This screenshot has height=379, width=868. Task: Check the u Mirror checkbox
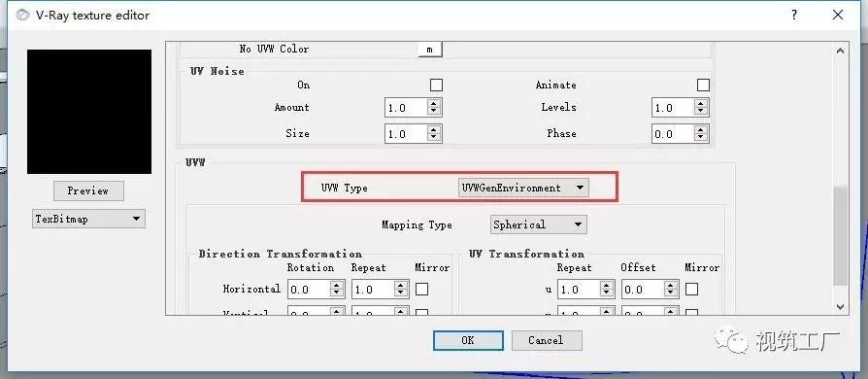[x=691, y=289]
